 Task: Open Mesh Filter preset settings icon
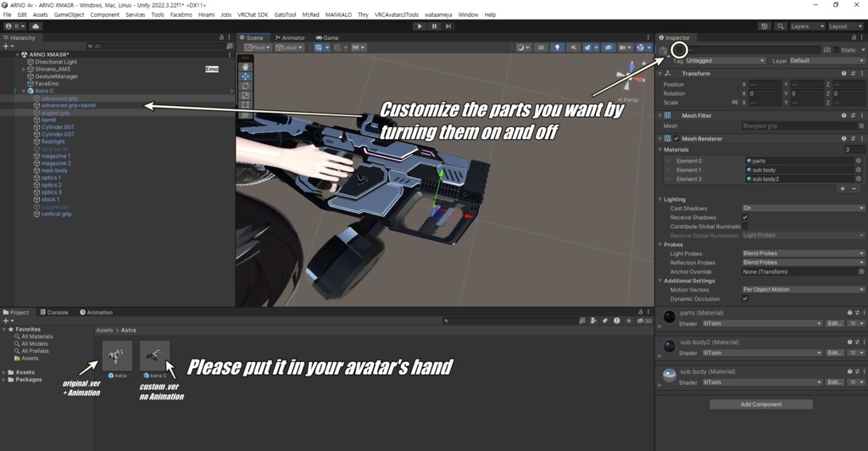853,115
